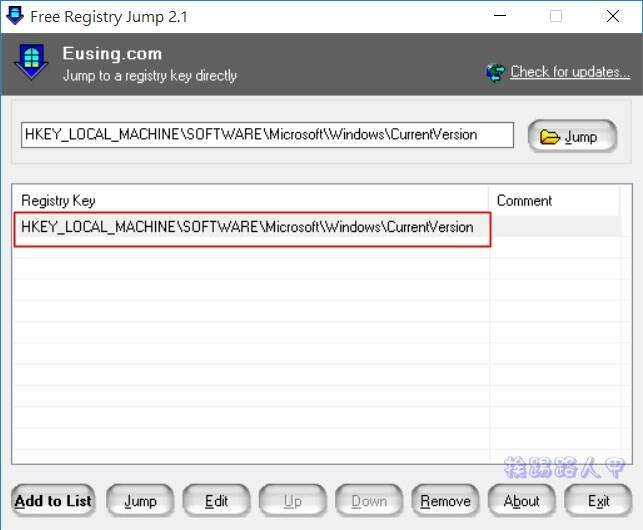Move entry with the Up button

point(293,501)
